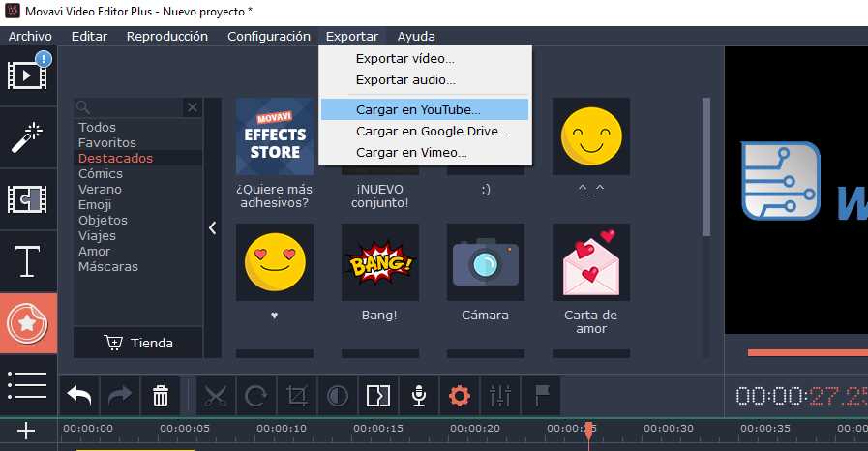Open the Filters magic wand tab

pyautogui.click(x=28, y=137)
